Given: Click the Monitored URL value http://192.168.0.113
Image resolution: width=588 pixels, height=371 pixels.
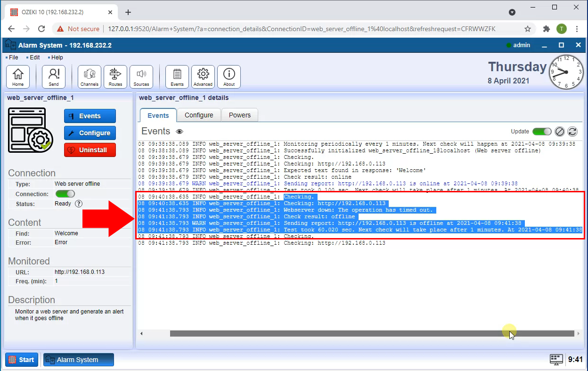Looking at the screenshot, I should pos(80,272).
